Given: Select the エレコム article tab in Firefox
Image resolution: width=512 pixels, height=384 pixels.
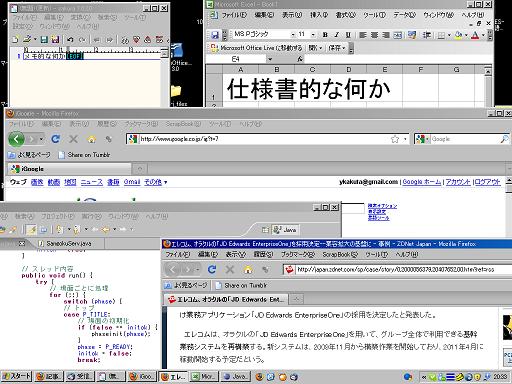Looking at the screenshot, I should coord(225,299).
